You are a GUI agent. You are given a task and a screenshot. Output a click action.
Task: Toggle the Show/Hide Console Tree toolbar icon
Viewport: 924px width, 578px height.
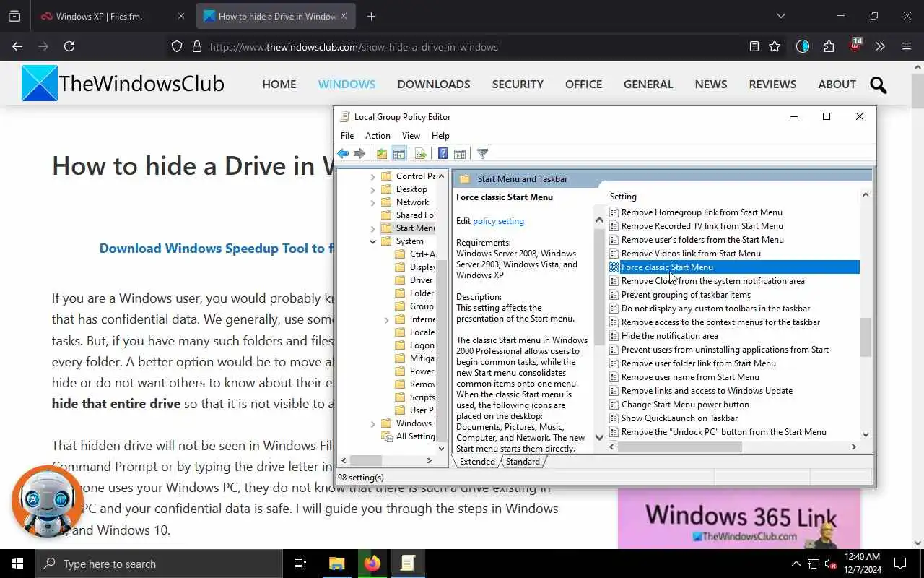(398, 153)
